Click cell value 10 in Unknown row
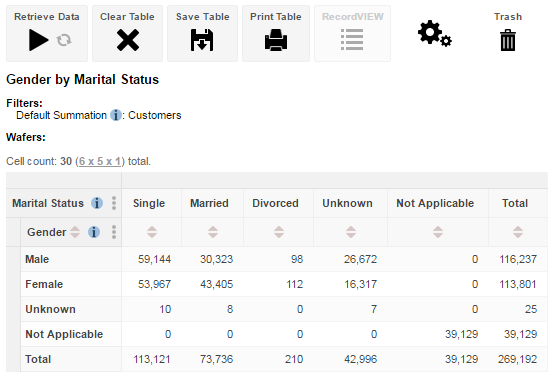Screen dimensions: 559x378 click(x=165, y=309)
